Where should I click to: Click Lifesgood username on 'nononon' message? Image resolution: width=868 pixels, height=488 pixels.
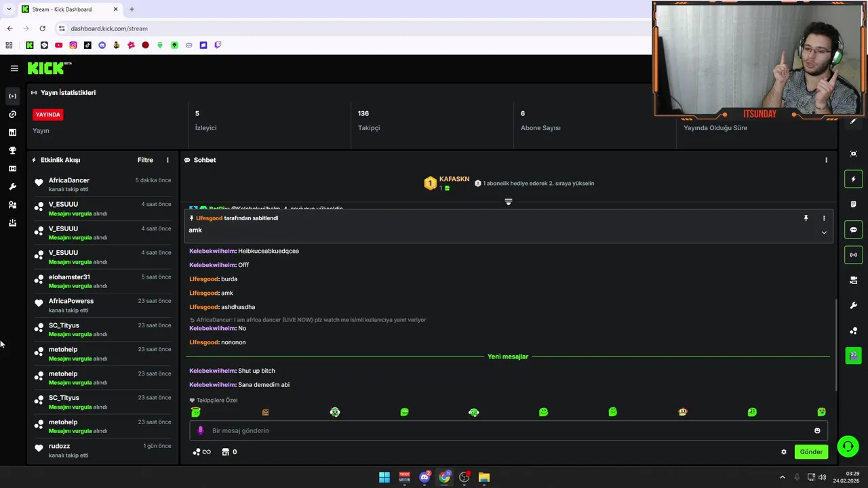[203, 342]
